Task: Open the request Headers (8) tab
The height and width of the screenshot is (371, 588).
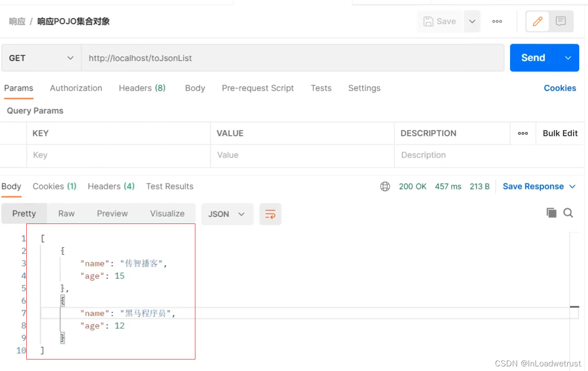Action: (x=142, y=88)
